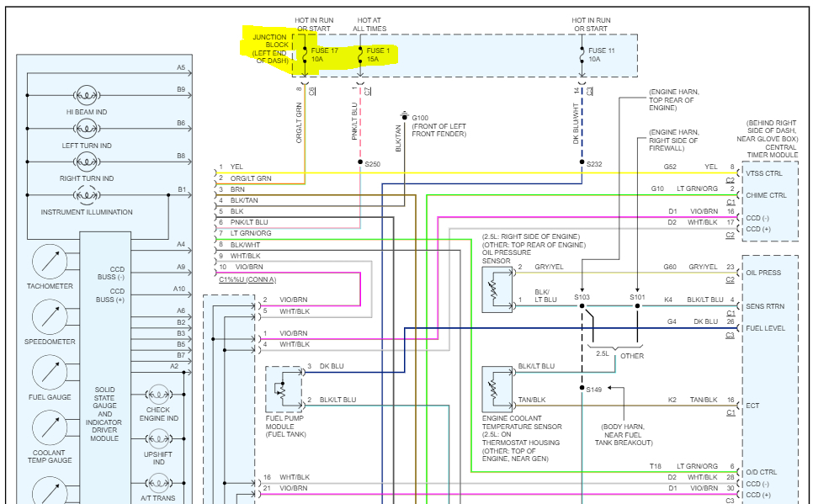Click the OTHER engine variant label
The height and width of the screenshot is (504, 813).
coord(632,356)
